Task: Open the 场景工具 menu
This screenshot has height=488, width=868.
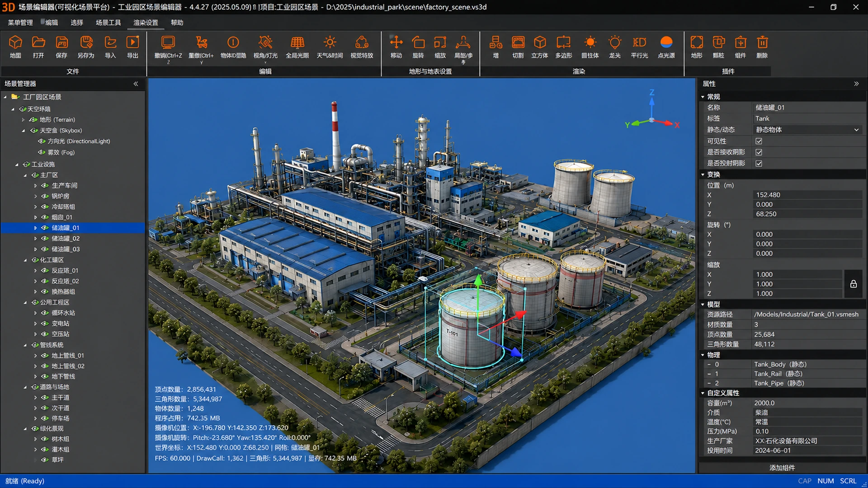Action: [108, 23]
